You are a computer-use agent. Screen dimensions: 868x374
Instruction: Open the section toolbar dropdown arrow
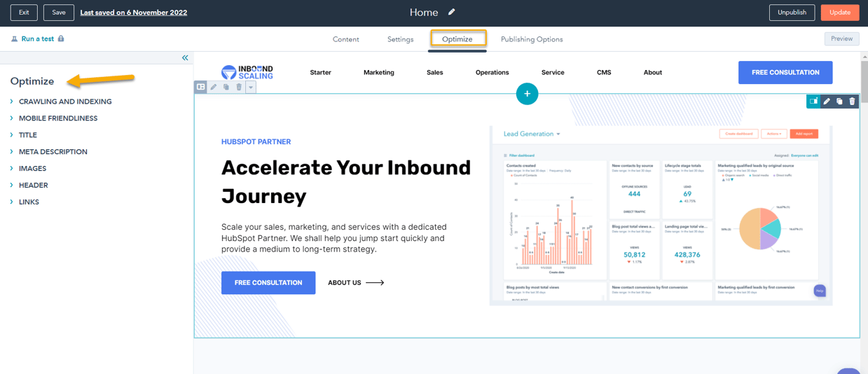pyautogui.click(x=251, y=88)
